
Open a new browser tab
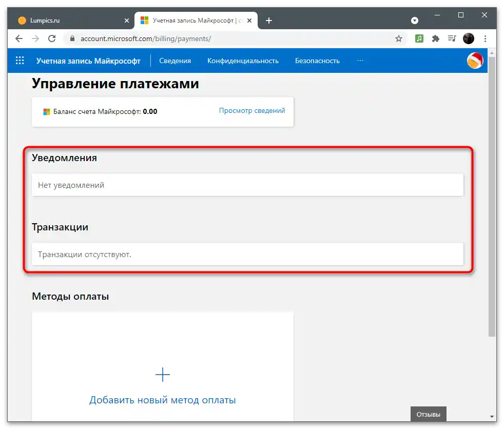[x=269, y=21]
